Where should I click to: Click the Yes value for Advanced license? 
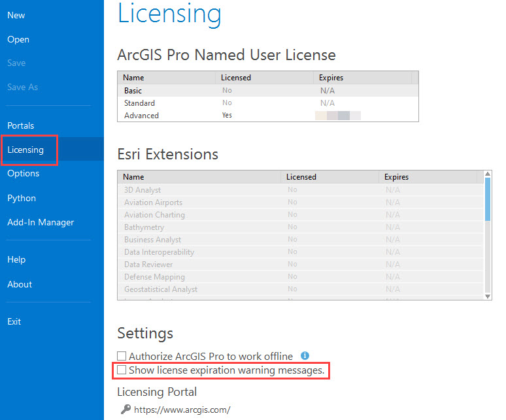[x=227, y=115]
